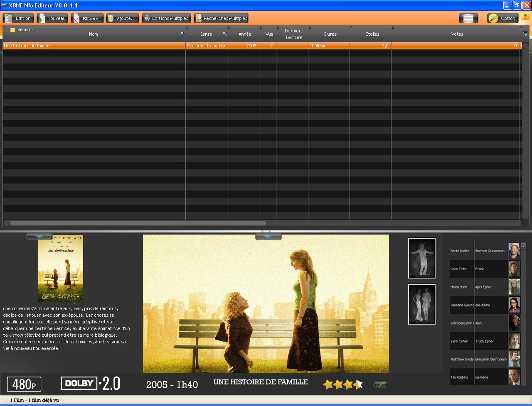Click the 1h 40mn duration cell
The width and height of the screenshot is (532, 406).
click(329, 46)
